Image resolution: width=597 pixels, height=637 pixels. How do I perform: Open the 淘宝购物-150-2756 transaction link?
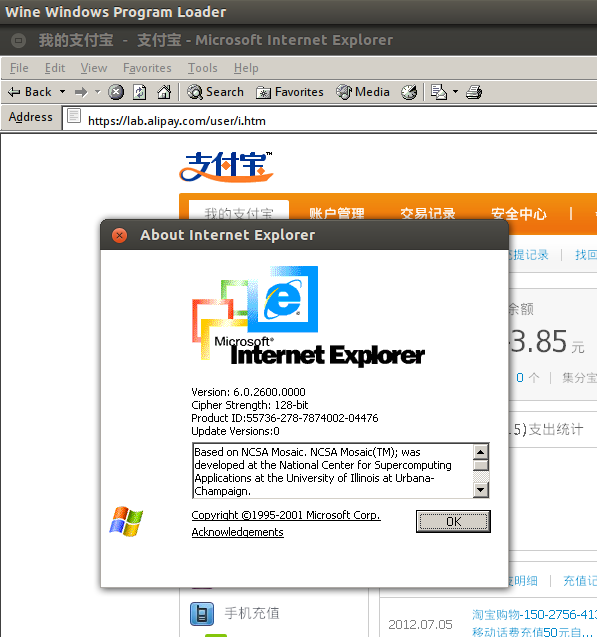coord(534,615)
